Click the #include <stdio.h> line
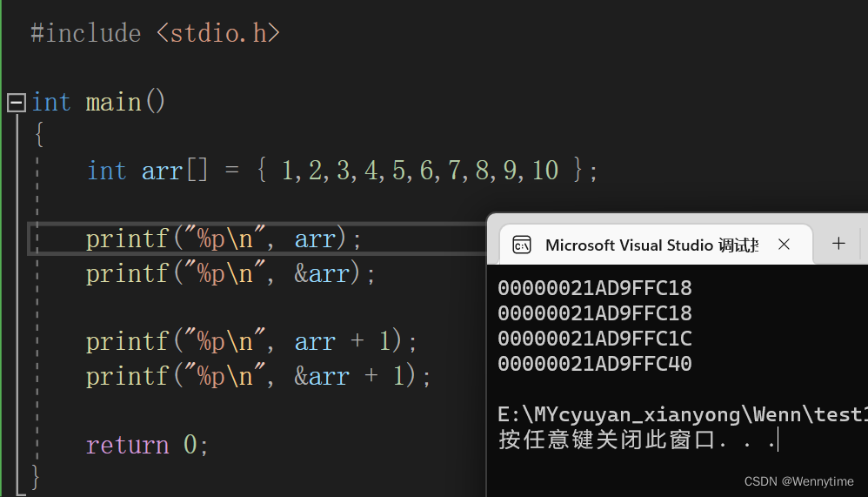This screenshot has width=868, height=497. click(x=155, y=33)
